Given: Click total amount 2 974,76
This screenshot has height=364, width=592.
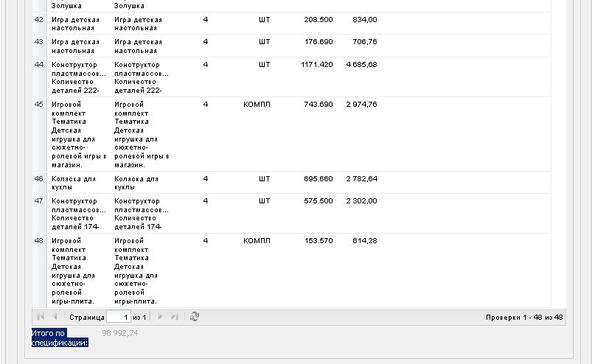Looking at the screenshot, I should tap(362, 104).
